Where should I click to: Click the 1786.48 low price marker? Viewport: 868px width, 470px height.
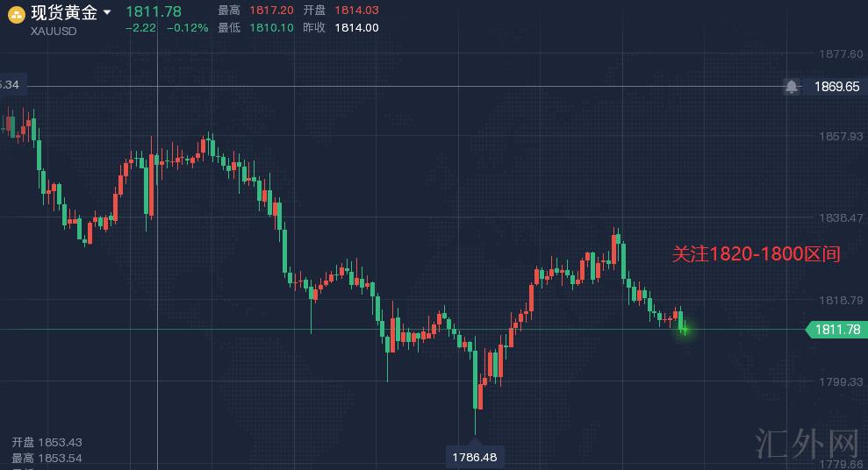coord(475,457)
